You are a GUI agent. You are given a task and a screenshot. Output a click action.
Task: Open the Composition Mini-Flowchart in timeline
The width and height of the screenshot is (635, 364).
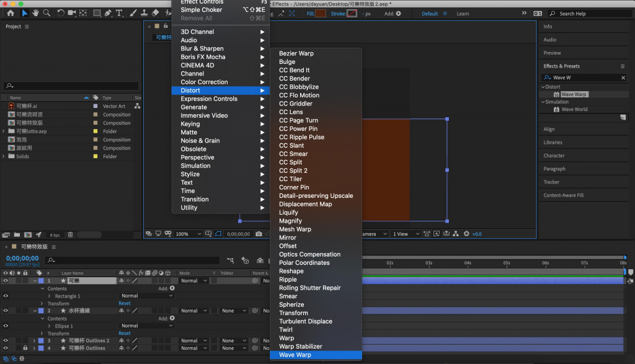point(231,260)
